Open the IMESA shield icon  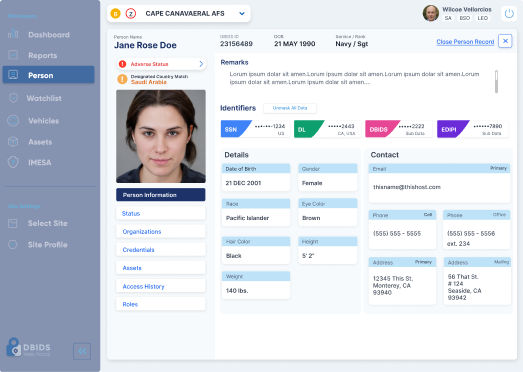tap(13, 162)
